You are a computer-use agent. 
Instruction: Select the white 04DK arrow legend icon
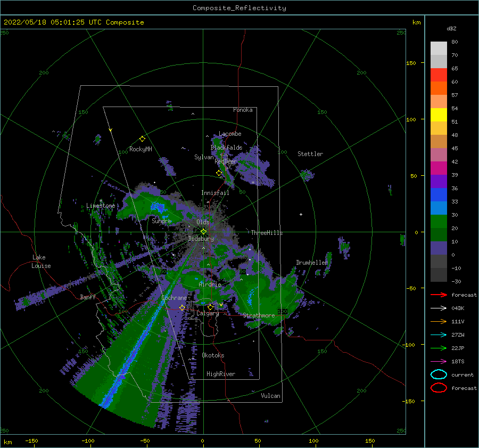439,308
